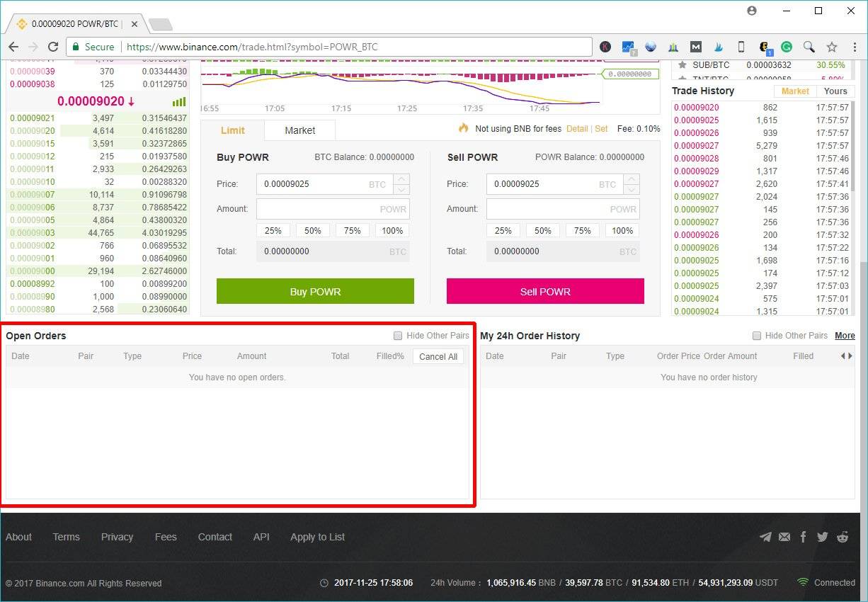Image resolution: width=868 pixels, height=602 pixels.
Task: Select order book row 0.00009000 with 29,194
Action: coord(98,271)
